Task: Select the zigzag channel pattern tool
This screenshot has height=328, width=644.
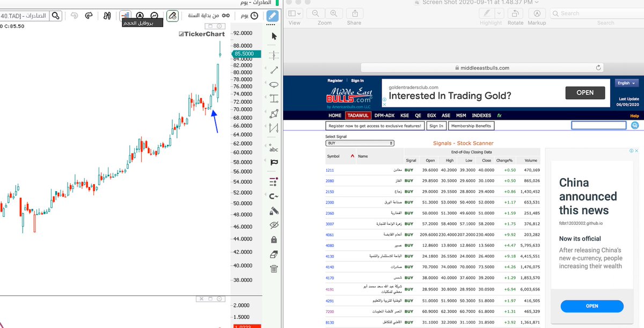Action: pos(274,128)
